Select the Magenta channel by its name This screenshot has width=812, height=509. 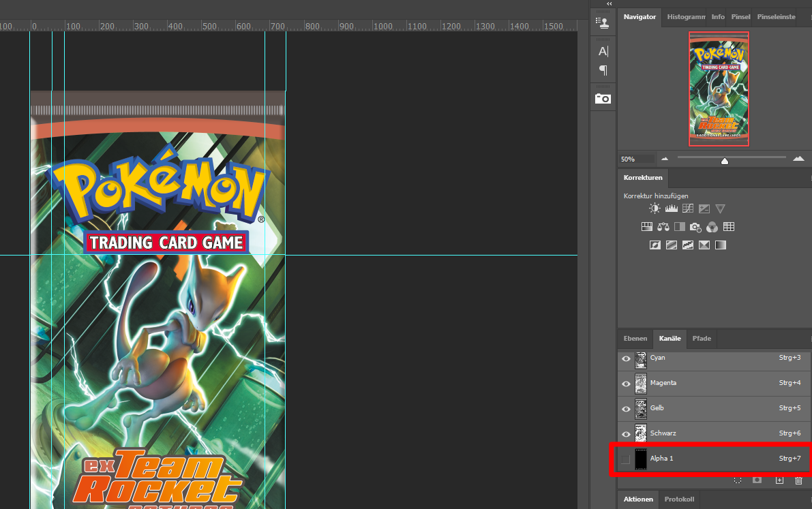click(x=663, y=383)
